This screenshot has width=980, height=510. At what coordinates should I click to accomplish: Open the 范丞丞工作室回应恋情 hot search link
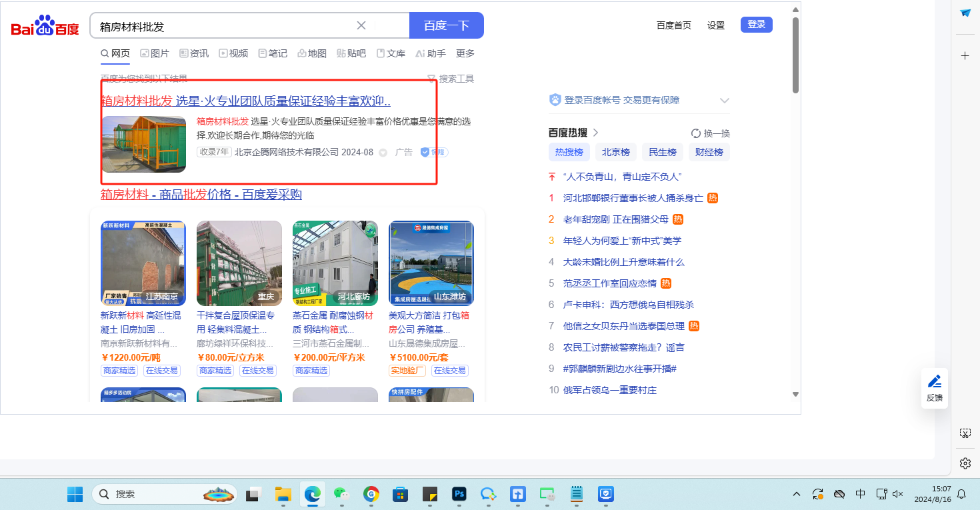(609, 283)
